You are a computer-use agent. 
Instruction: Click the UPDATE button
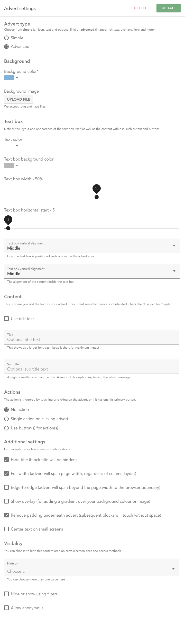click(x=168, y=8)
